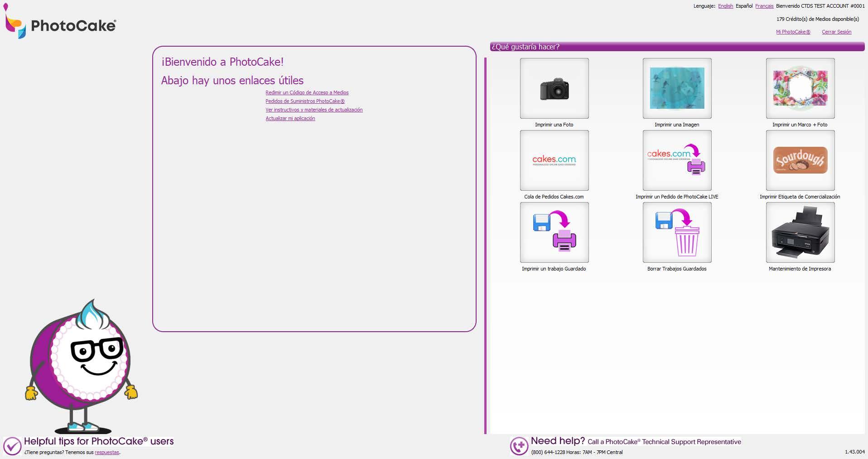This screenshot has width=868, height=459.
Task: Click the Borrar Trabajos Guardados label
Action: click(x=677, y=269)
